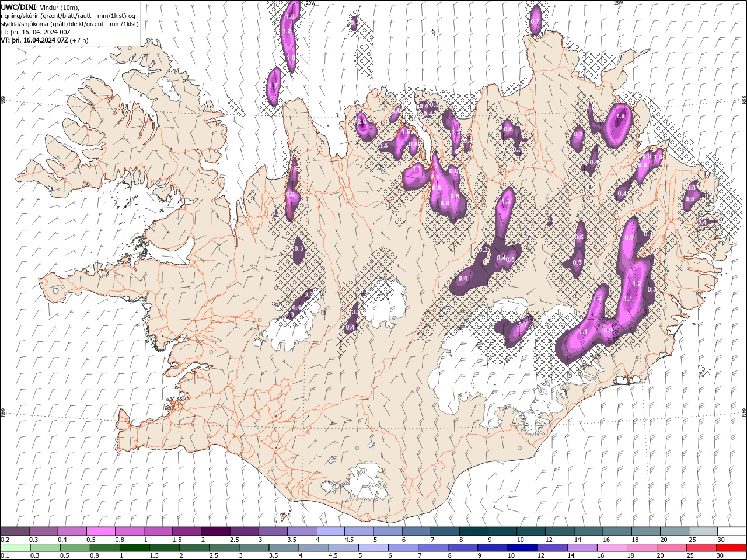Pick the white upper legend swatch above 30
Image resolution: width=747 pixels, height=560 pixels.
tap(732, 531)
